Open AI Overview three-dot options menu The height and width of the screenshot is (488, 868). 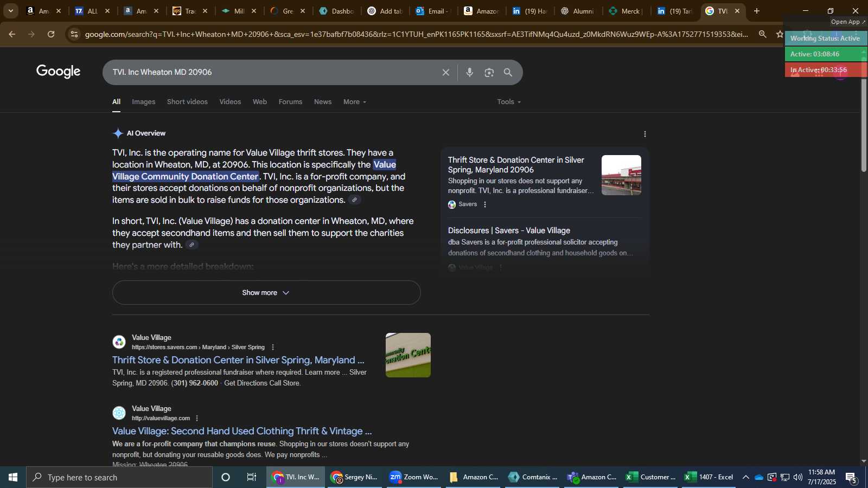tap(645, 134)
